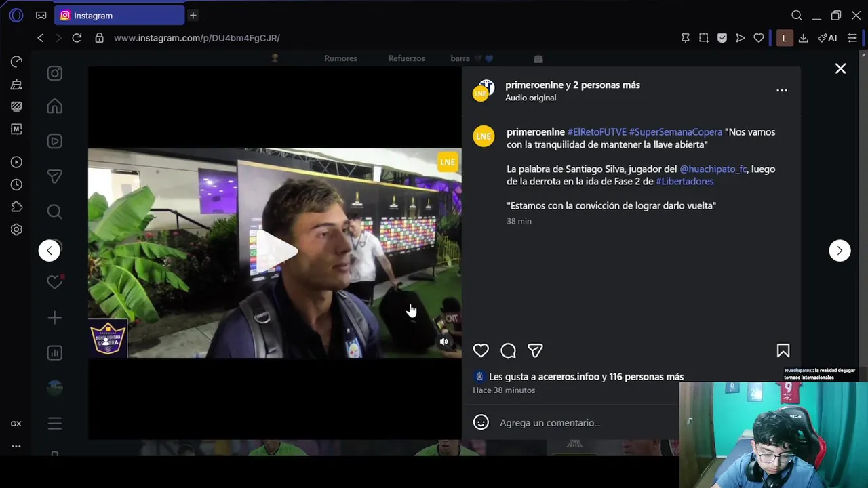
Task: Go back with the browser back arrow
Action: pos(41,38)
